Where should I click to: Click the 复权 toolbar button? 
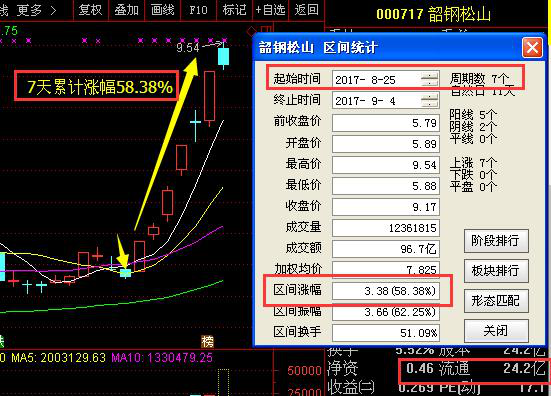(x=90, y=10)
